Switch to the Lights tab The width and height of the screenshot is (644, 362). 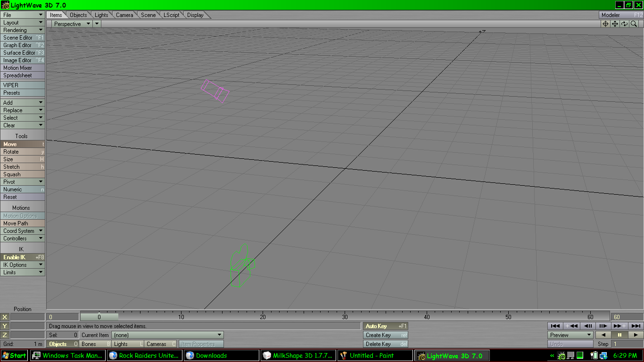[101, 15]
